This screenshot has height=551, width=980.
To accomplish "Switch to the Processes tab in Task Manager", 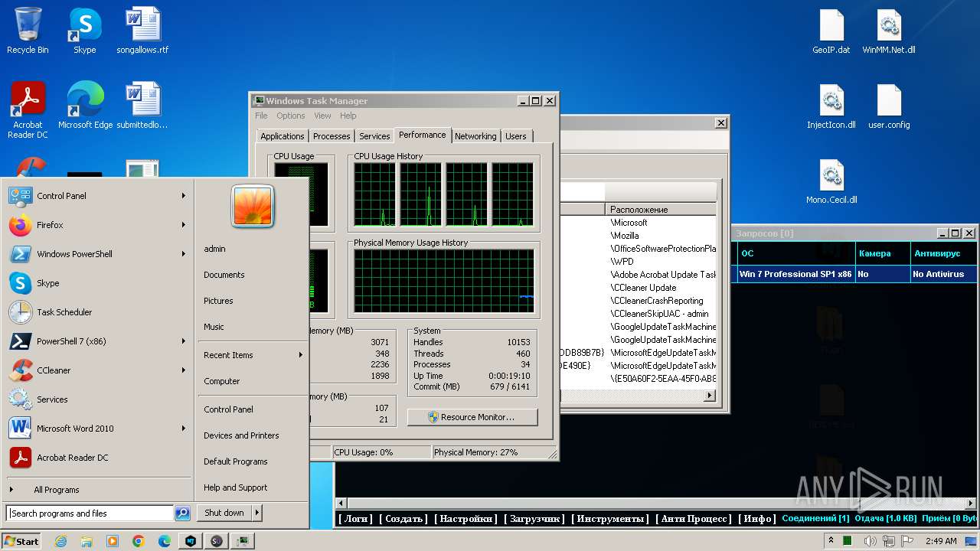I will (332, 136).
